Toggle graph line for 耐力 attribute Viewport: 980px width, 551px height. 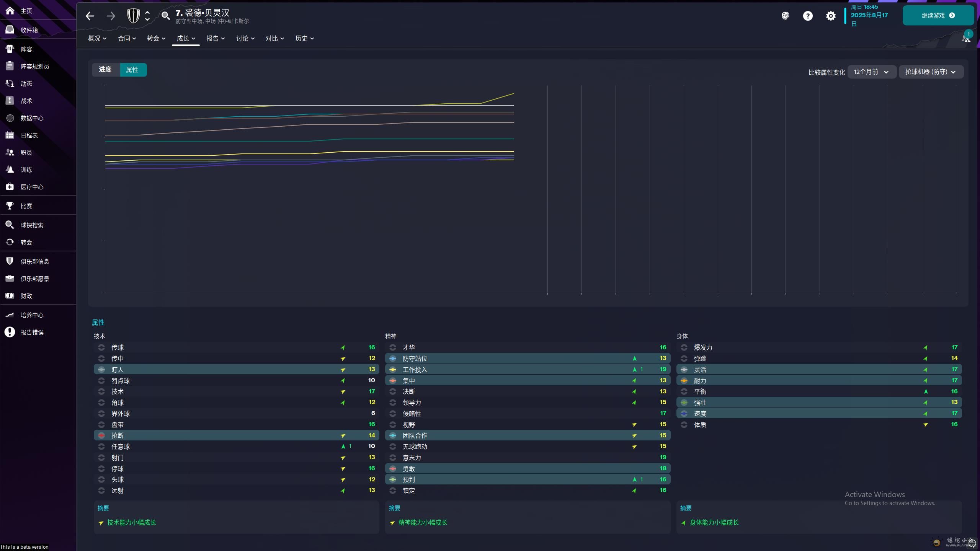coord(684,381)
